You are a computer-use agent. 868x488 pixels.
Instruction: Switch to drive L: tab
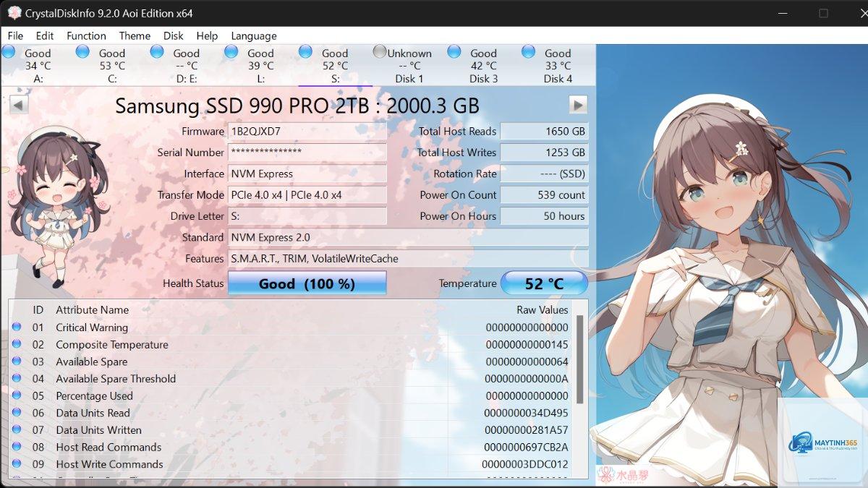[260, 65]
